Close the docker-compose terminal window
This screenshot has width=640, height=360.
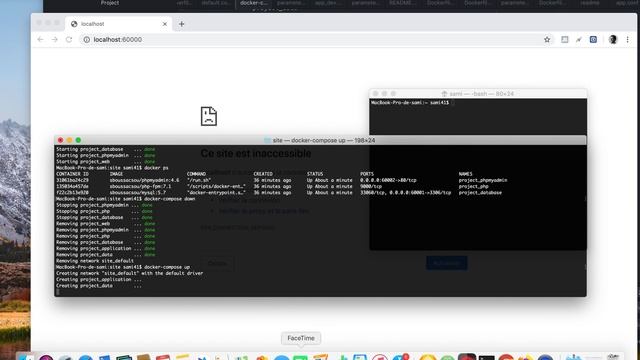[60, 140]
